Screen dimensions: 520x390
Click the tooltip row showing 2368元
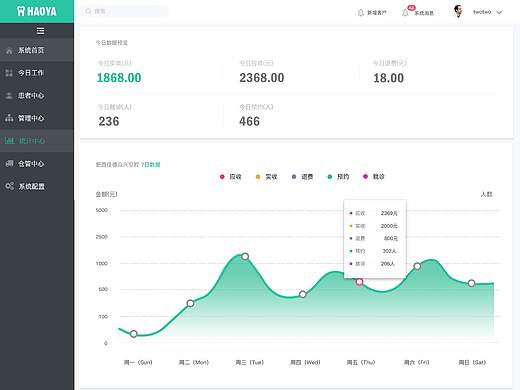(374, 213)
